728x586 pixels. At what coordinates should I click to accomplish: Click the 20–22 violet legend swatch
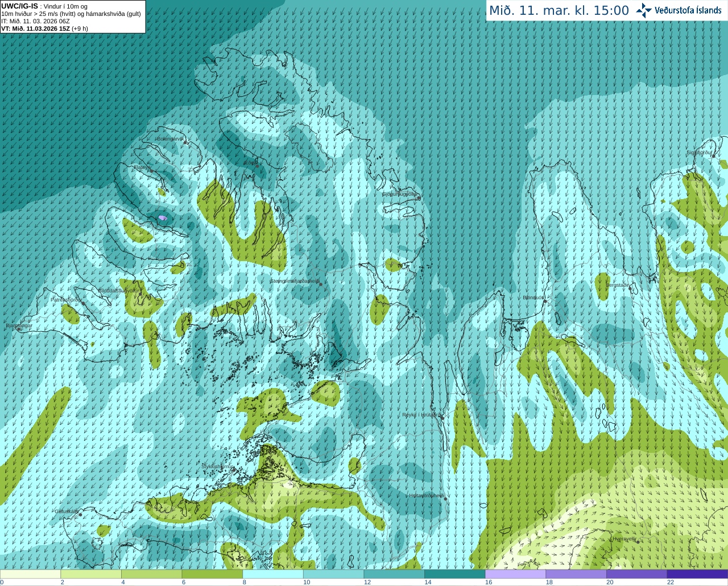[637, 574]
